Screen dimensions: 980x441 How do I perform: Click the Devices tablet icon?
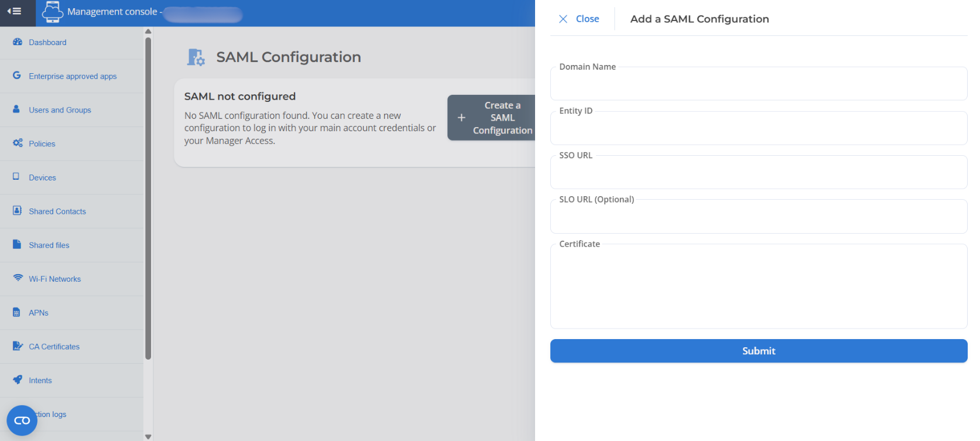(16, 177)
